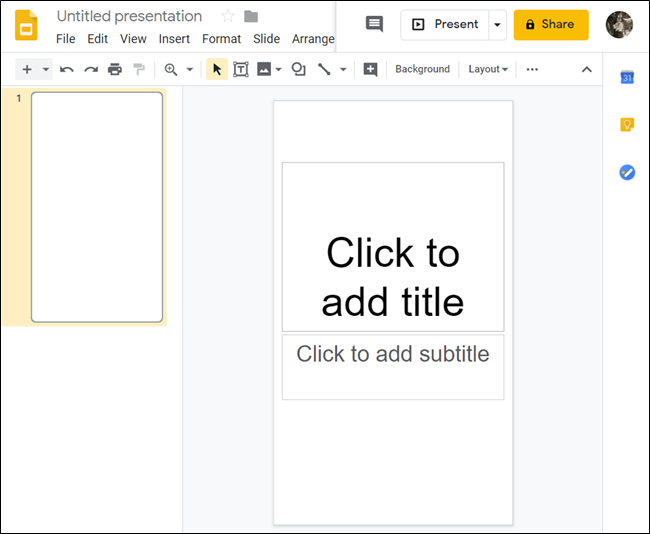Move presentation using the folder icon
Screen dimensions: 650x534
[251, 17]
